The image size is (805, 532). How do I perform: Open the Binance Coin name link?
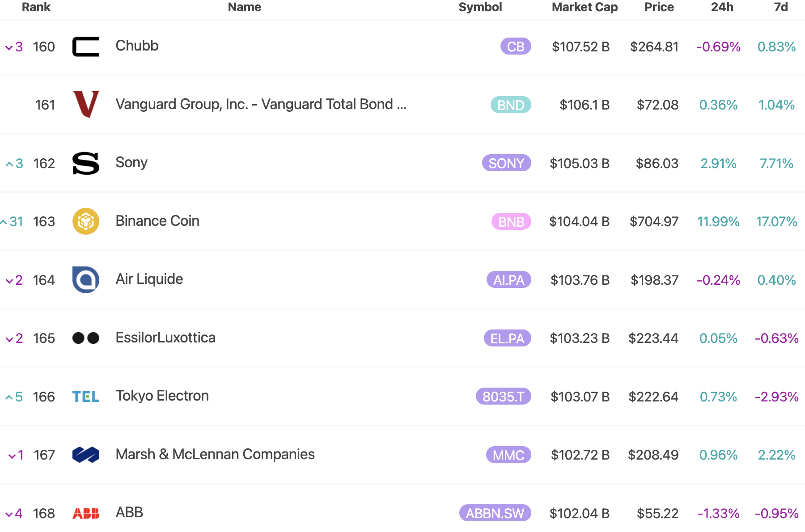(157, 221)
